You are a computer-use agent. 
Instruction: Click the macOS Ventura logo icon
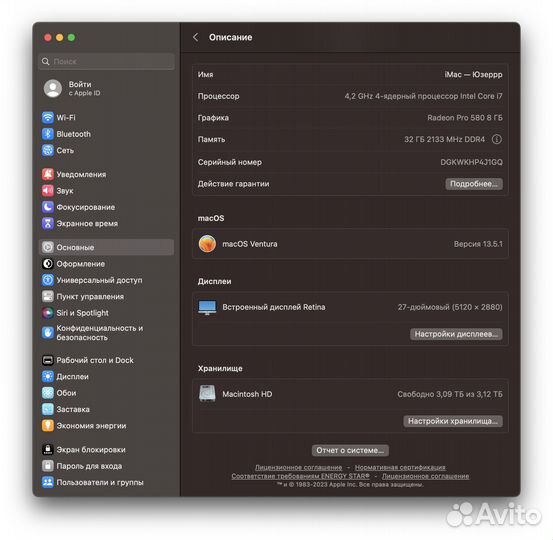207,244
